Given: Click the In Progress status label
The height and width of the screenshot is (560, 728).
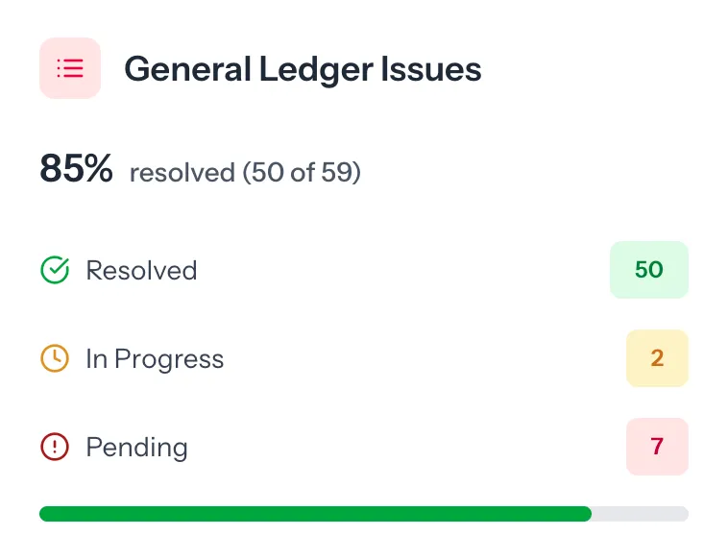Looking at the screenshot, I should click(155, 359).
